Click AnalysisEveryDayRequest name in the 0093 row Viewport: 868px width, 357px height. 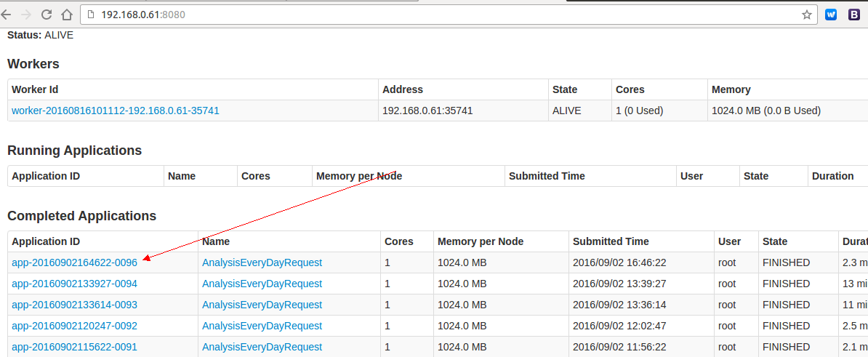tap(262, 305)
